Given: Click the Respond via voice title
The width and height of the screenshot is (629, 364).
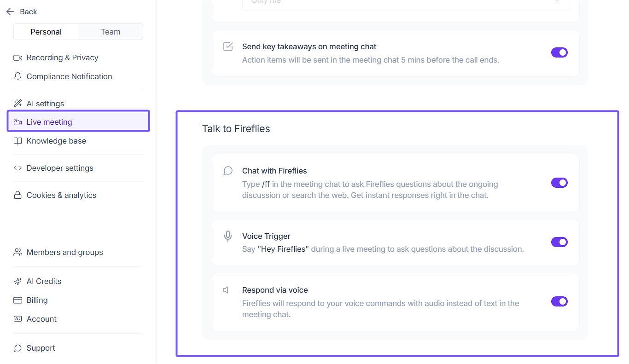Looking at the screenshot, I should [275, 290].
